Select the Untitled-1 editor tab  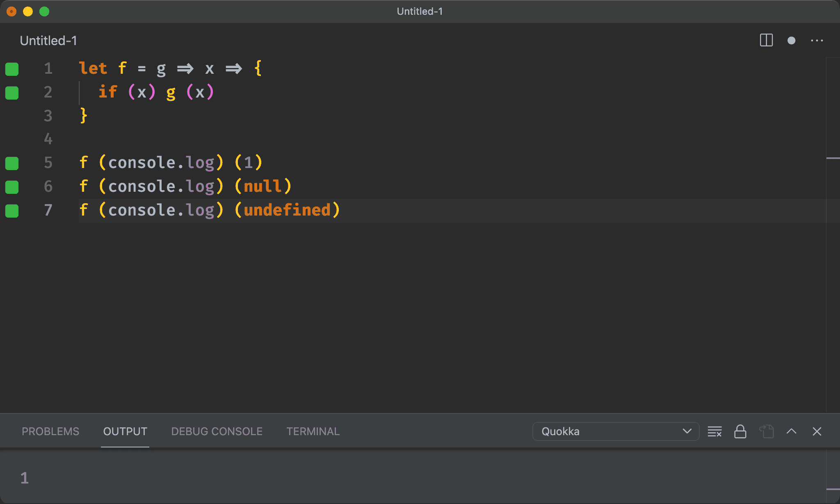[x=48, y=41]
